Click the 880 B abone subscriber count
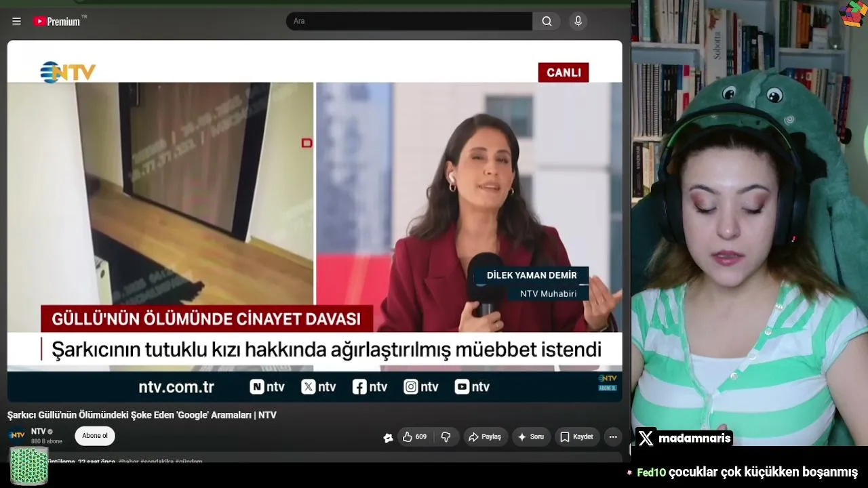 point(47,441)
